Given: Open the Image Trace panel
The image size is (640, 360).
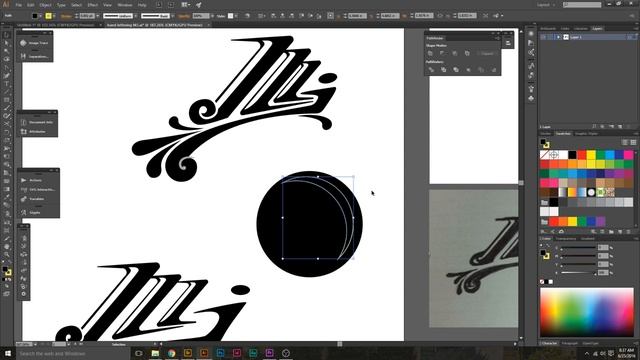Looking at the screenshot, I should click(x=35, y=43).
